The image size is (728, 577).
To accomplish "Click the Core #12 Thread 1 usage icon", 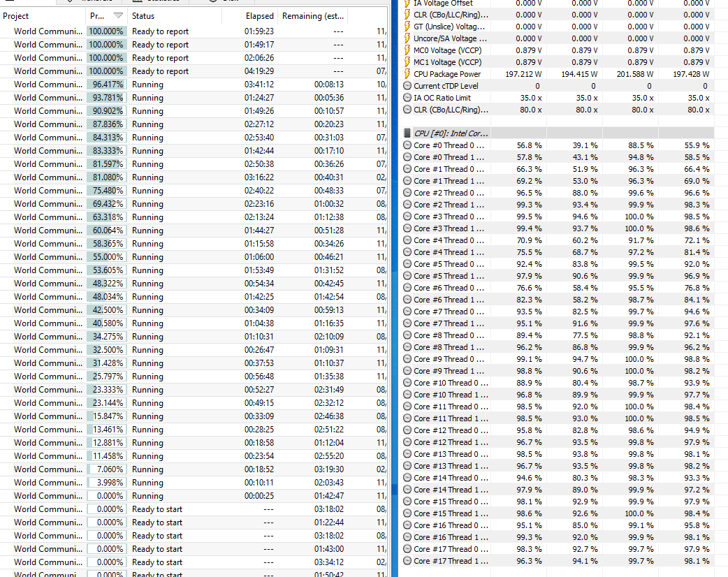I will point(407,442).
